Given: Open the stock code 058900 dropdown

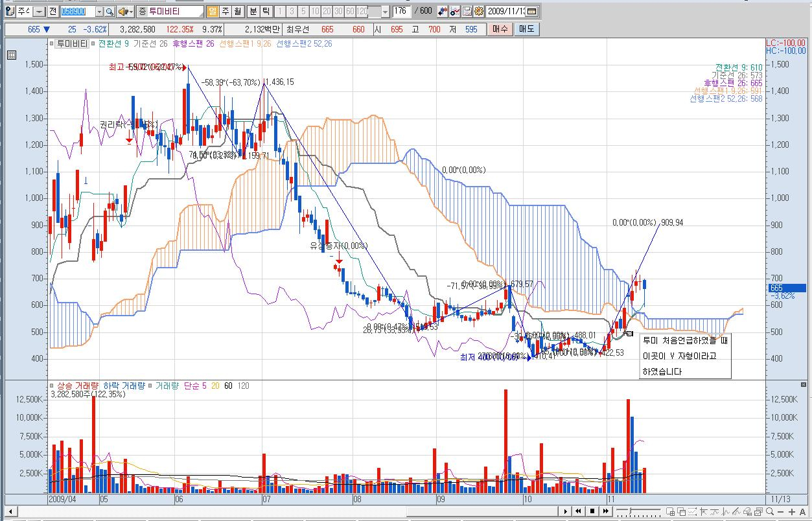Looking at the screenshot, I should [x=99, y=12].
